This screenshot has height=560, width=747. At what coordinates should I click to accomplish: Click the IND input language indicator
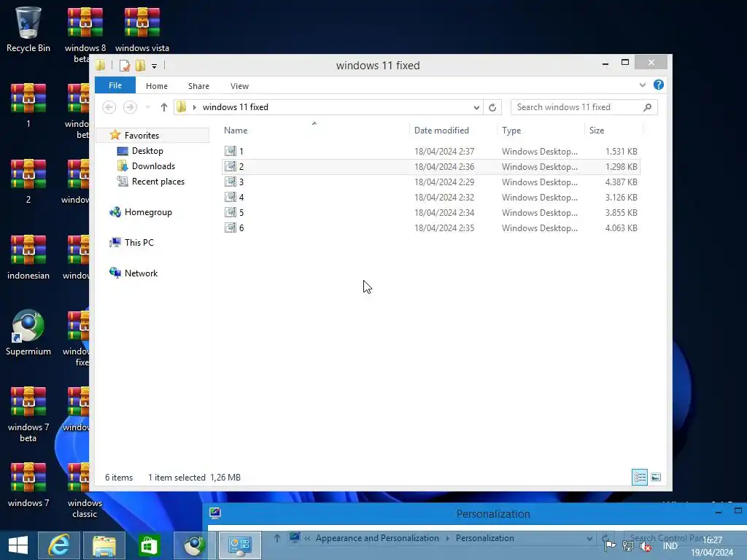pyautogui.click(x=670, y=546)
